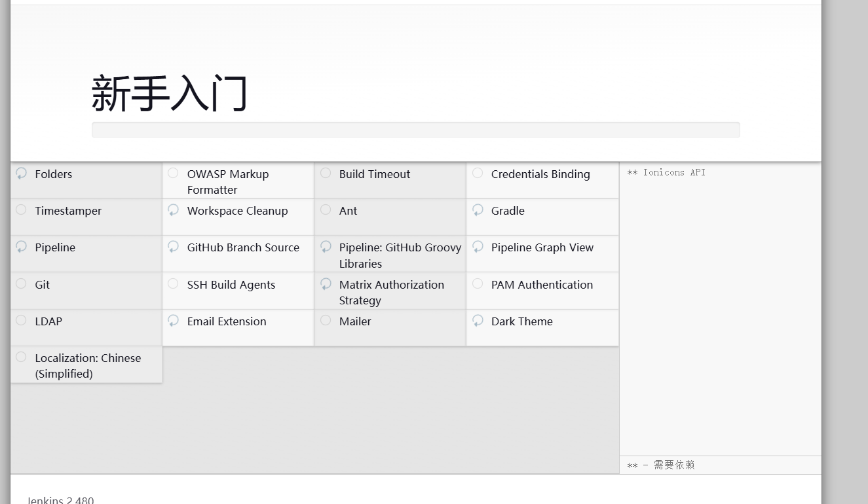Click the pending circle icon beside OWASP Markup Formatter

[173, 173]
